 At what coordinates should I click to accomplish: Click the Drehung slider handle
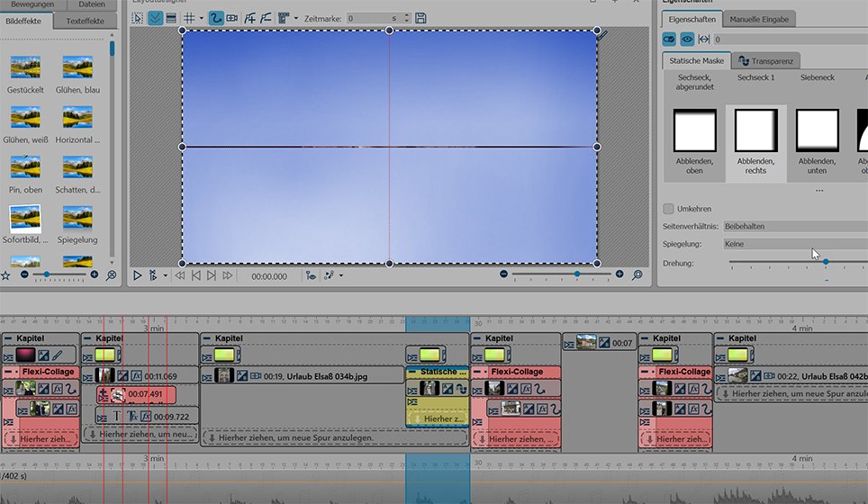[826, 262]
